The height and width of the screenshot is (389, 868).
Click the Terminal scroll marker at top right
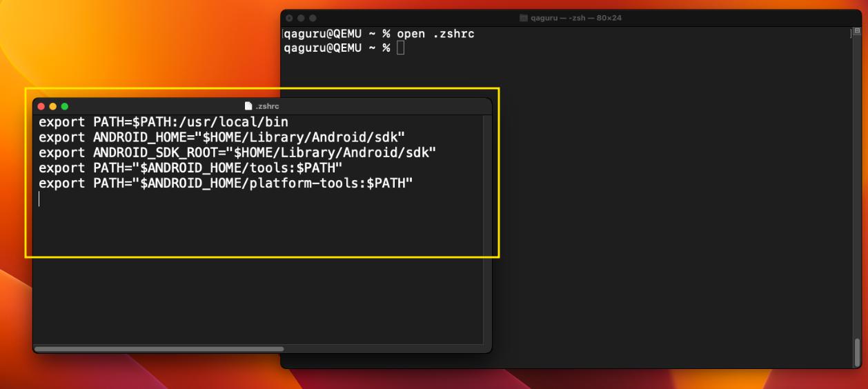[857, 32]
